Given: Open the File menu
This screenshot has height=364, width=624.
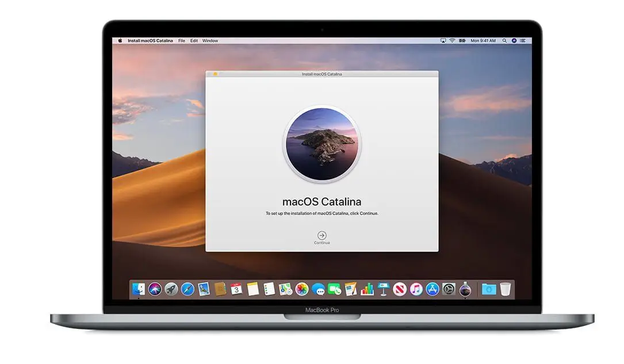Looking at the screenshot, I should (182, 40).
